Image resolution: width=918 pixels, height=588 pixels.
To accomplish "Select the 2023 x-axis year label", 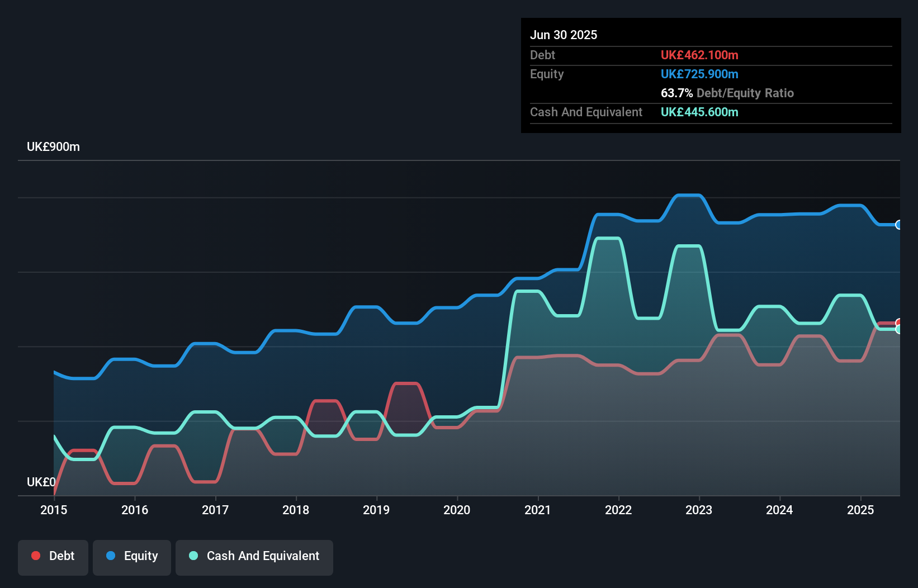I will pyautogui.click(x=699, y=510).
